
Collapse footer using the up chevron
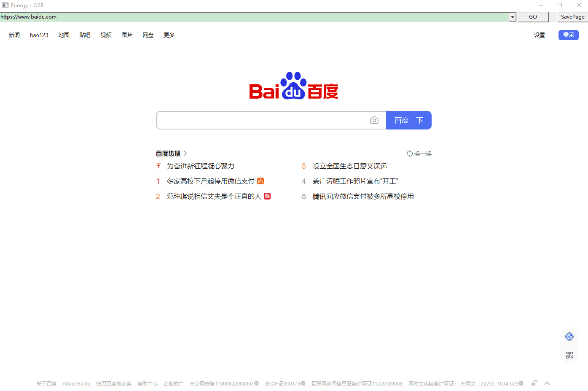(547, 383)
